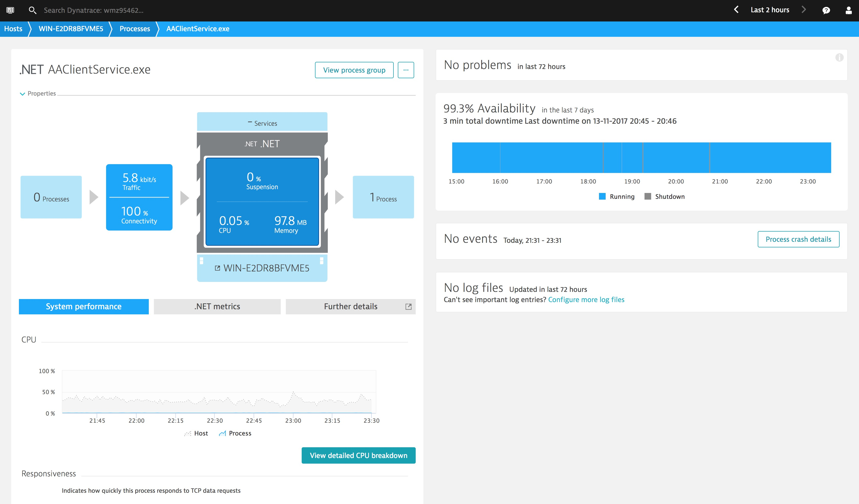
Task: Click the info icon above No problems panel
Action: (839, 58)
